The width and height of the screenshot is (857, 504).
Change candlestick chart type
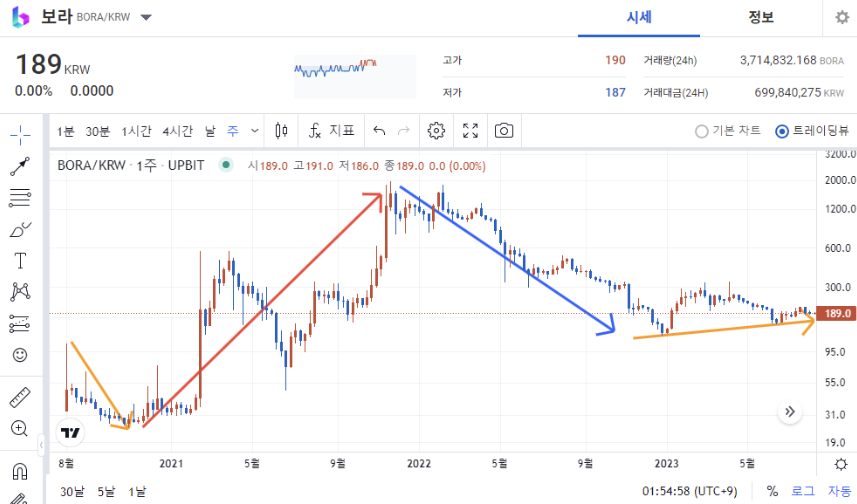(x=281, y=131)
